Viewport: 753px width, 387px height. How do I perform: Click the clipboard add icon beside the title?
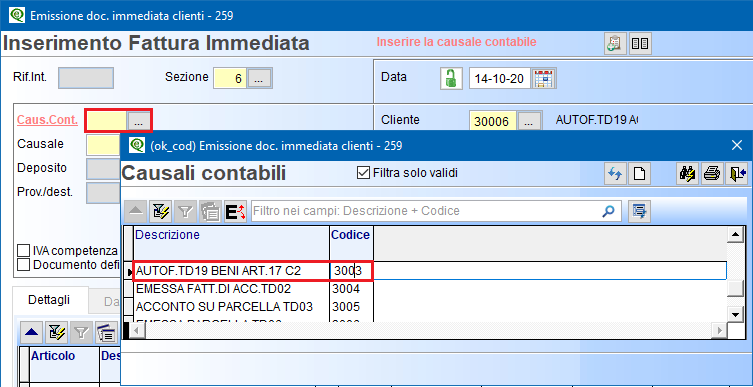615,44
